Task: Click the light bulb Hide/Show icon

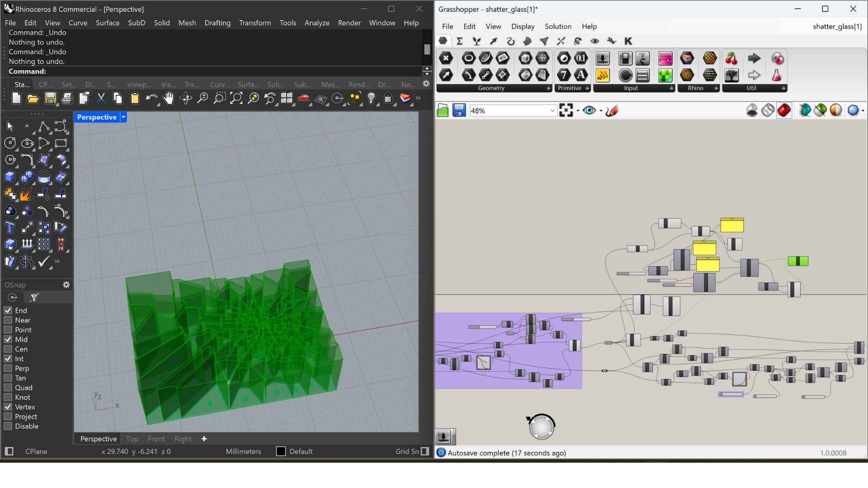Action: pos(372,99)
